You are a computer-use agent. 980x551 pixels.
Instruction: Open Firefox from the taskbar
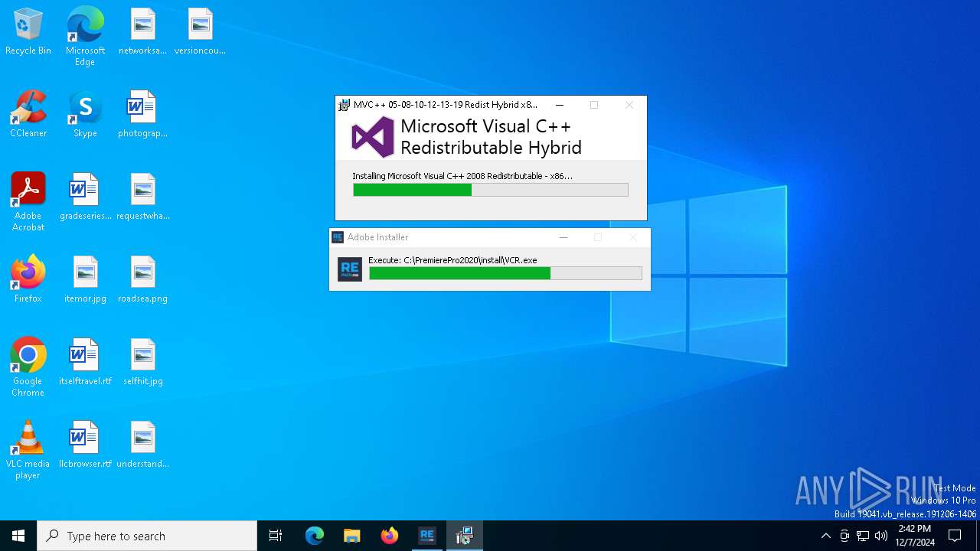pos(389,536)
